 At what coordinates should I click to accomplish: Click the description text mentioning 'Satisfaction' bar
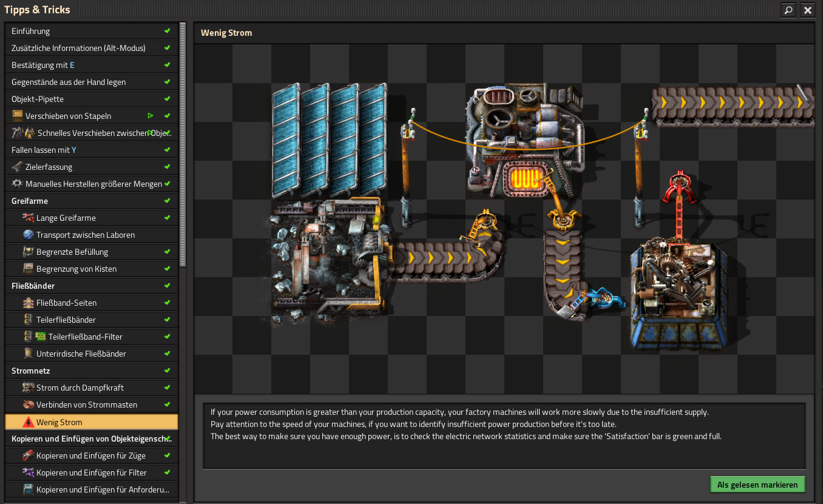tap(466, 436)
